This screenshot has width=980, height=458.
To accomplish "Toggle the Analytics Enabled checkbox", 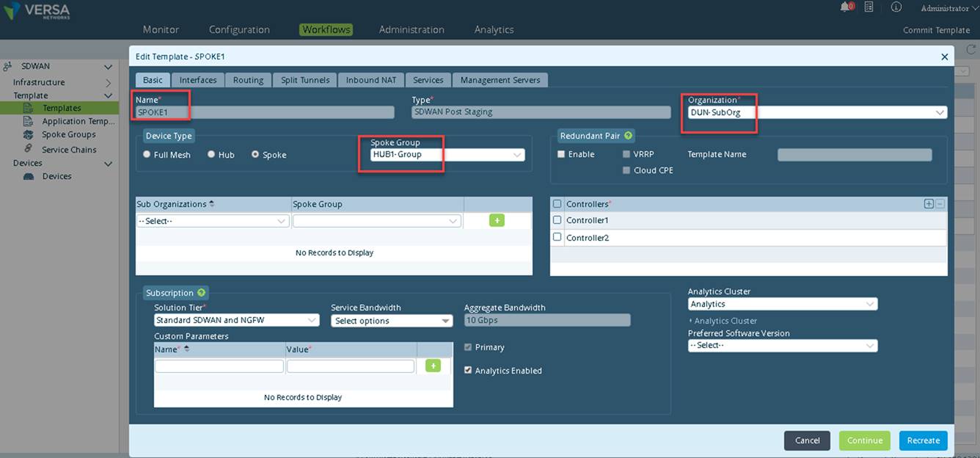I will coord(468,371).
